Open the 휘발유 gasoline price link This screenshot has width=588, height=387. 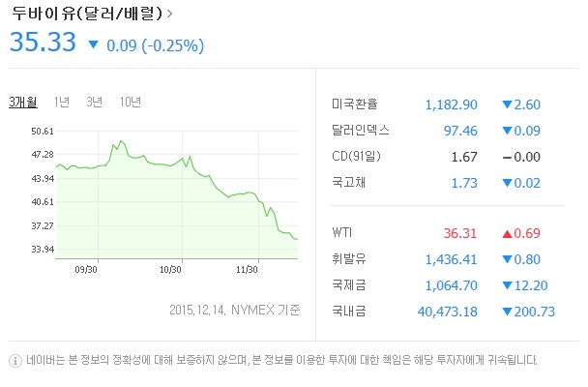point(348,259)
